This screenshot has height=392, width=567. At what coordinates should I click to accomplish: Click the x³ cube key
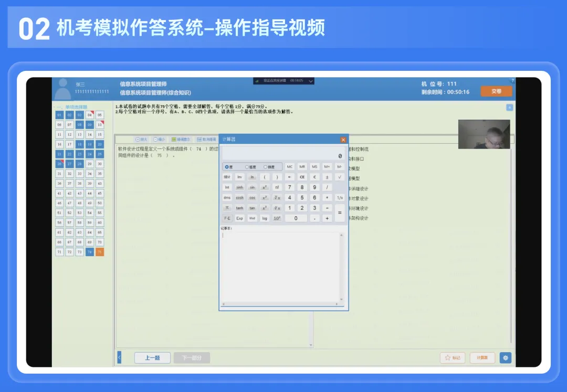(x=264, y=208)
